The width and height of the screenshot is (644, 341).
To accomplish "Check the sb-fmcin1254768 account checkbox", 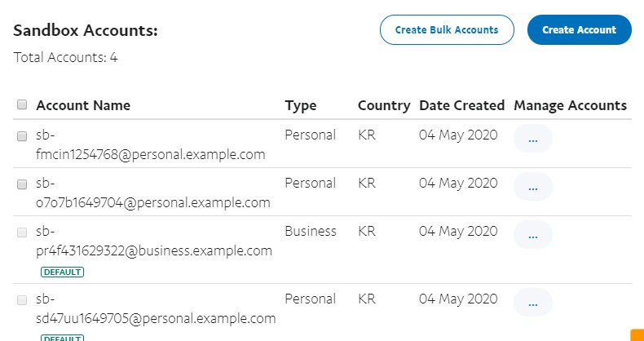I will (x=22, y=136).
